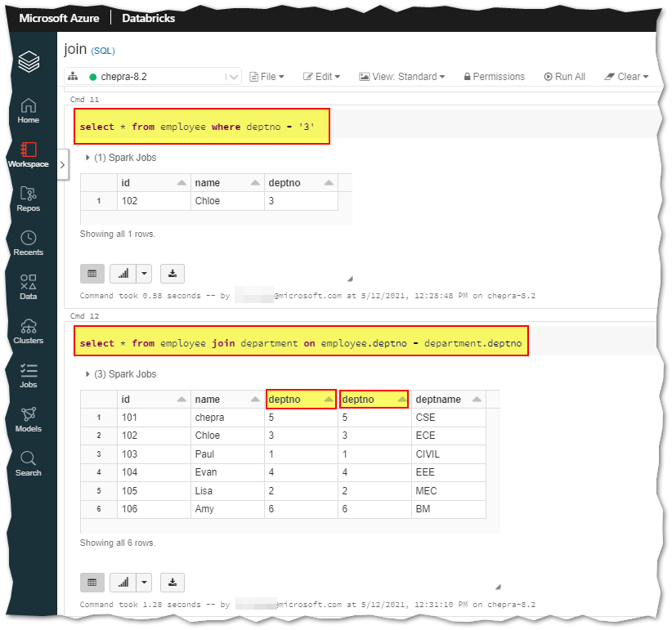Screen dimensions: 672x630
Task: Open the (SQL) link next to notebook title
Action: 101,49
